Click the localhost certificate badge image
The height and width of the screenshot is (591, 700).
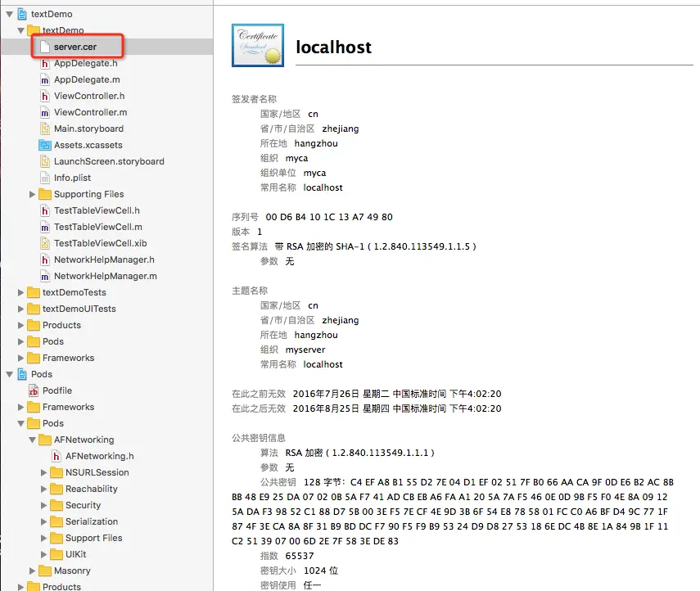[258, 46]
